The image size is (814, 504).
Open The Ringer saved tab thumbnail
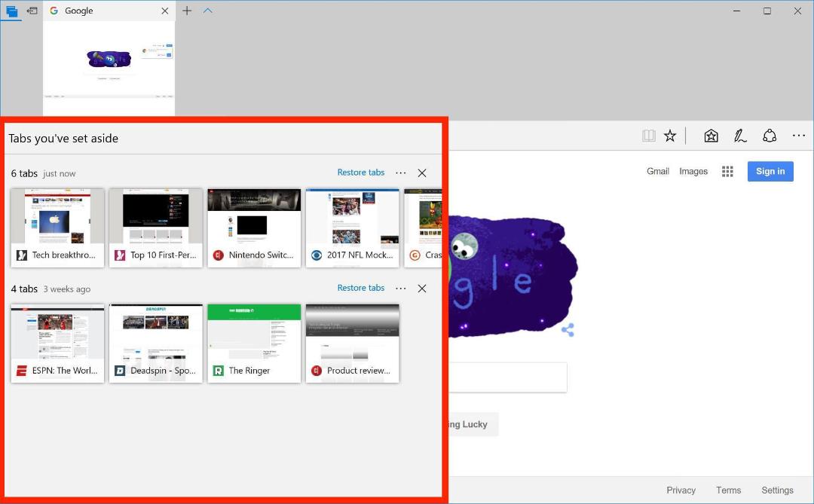(254, 343)
